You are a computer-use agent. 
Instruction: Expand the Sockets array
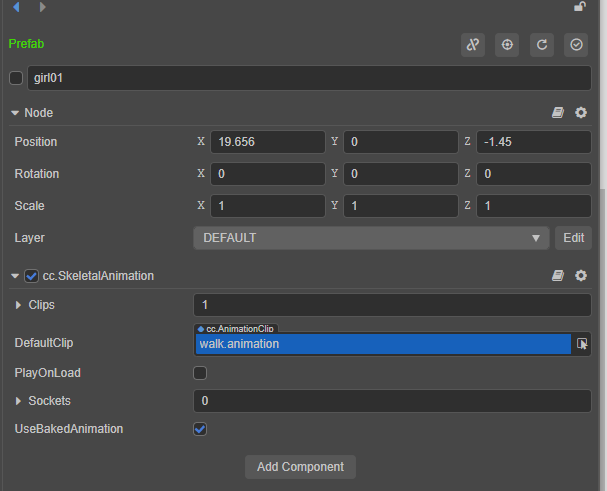pyautogui.click(x=19, y=401)
